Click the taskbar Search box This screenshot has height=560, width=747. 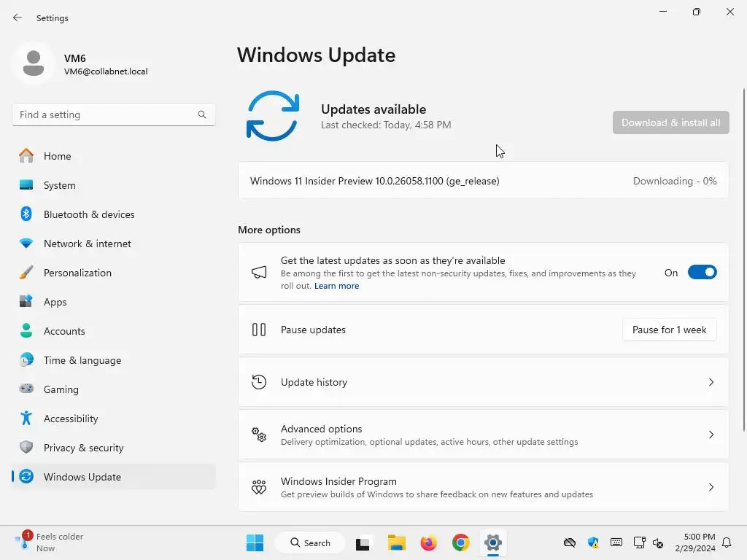(x=309, y=542)
